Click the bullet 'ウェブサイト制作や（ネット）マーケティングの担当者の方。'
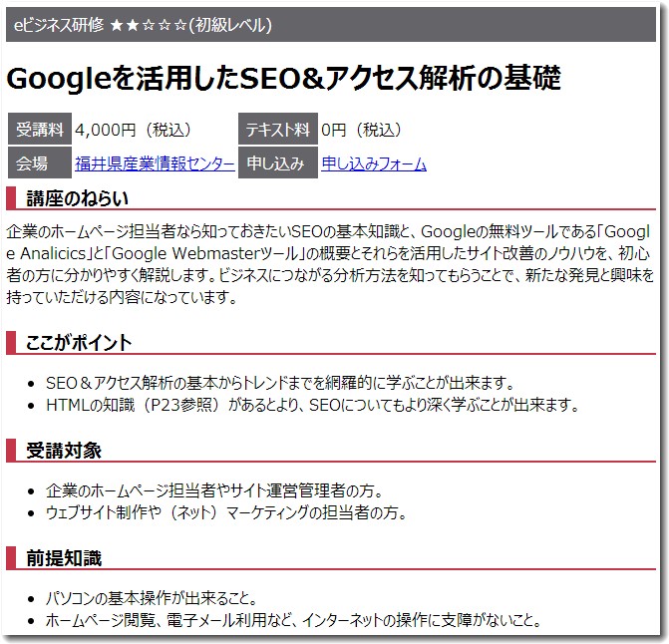The height and width of the screenshot is (644, 669). 226,511
